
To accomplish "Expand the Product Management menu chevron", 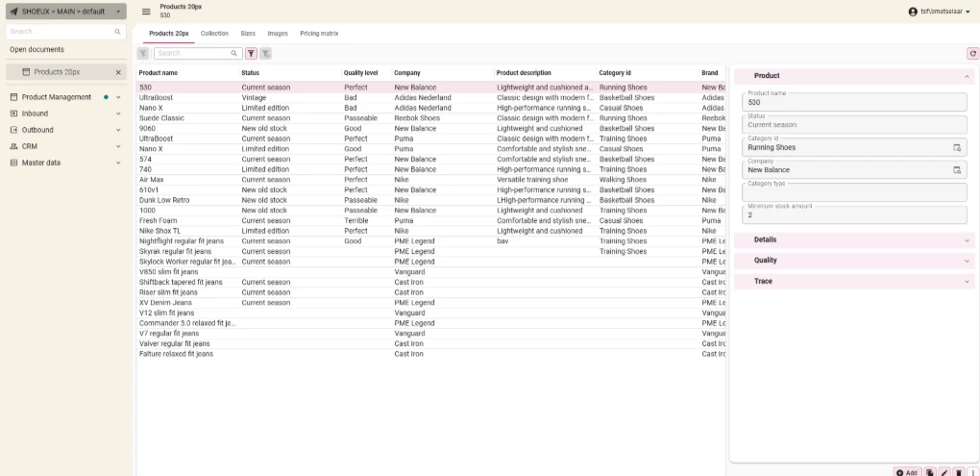I will tap(118, 97).
